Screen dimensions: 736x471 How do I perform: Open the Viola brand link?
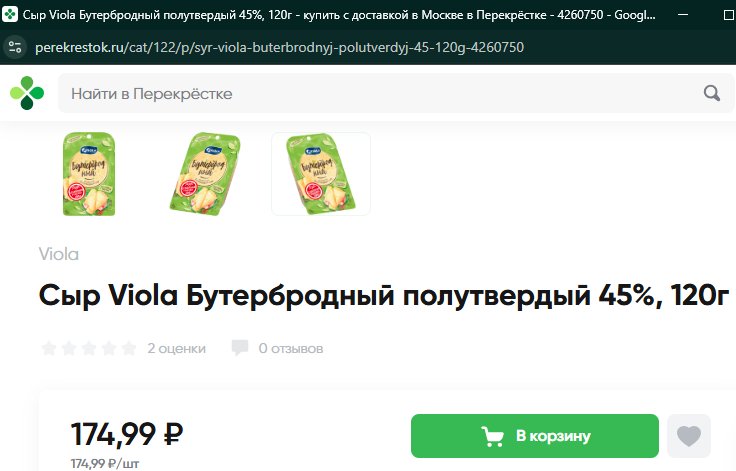click(59, 254)
